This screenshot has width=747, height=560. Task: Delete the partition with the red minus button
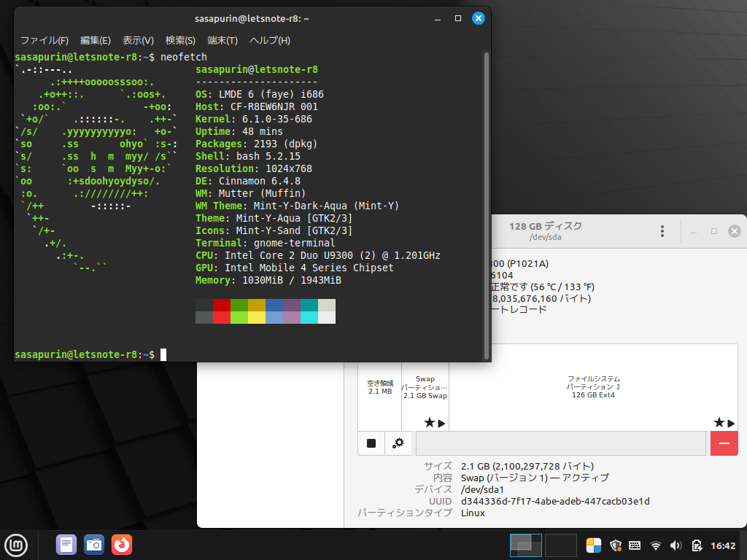(724, 443)
